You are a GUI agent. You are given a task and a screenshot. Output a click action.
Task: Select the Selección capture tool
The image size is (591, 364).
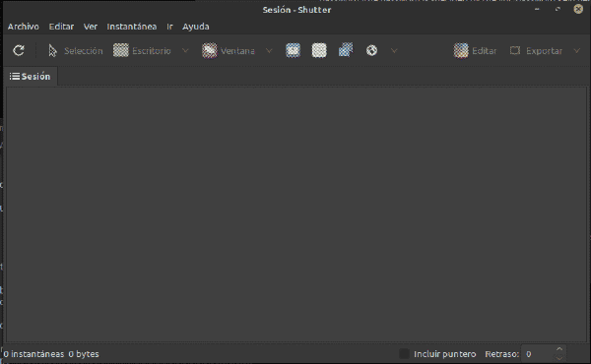point(76,50)
